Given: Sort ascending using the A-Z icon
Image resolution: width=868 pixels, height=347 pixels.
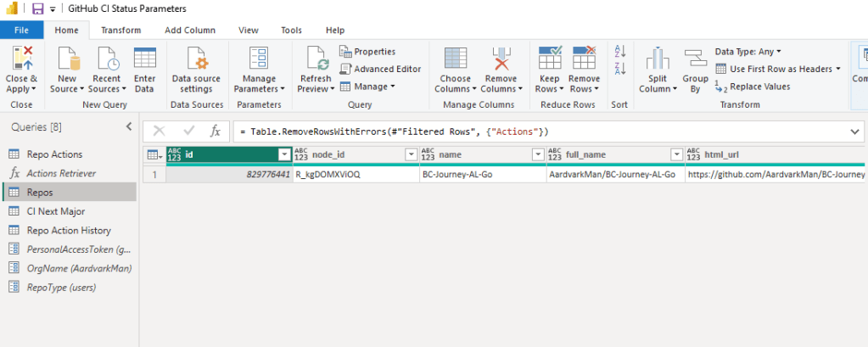Looking at the screenshot, I should pos(619,53).
